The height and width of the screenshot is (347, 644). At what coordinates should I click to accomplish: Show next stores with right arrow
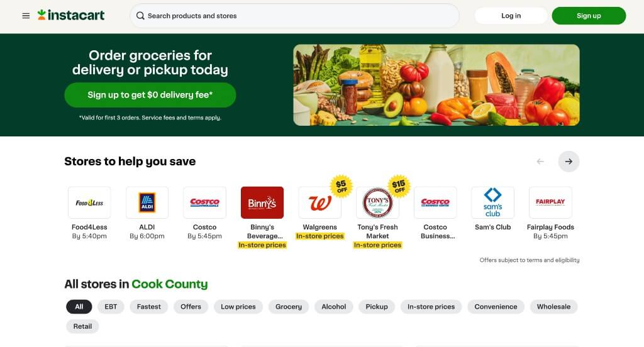point(569,162)
